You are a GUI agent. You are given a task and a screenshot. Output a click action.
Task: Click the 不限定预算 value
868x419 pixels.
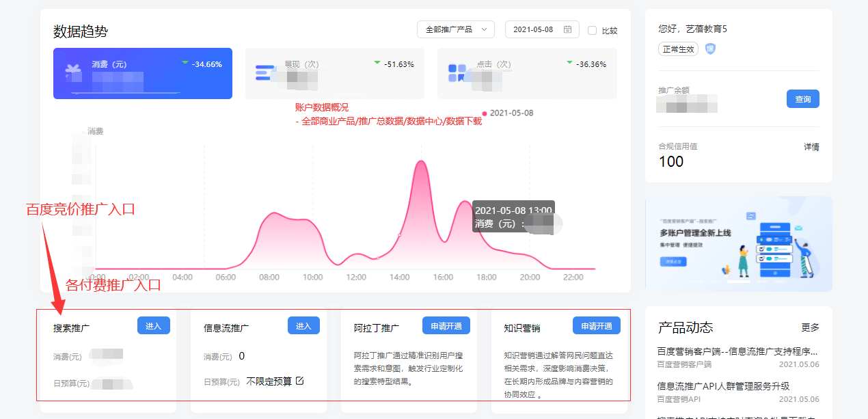(x=269, y=381)
